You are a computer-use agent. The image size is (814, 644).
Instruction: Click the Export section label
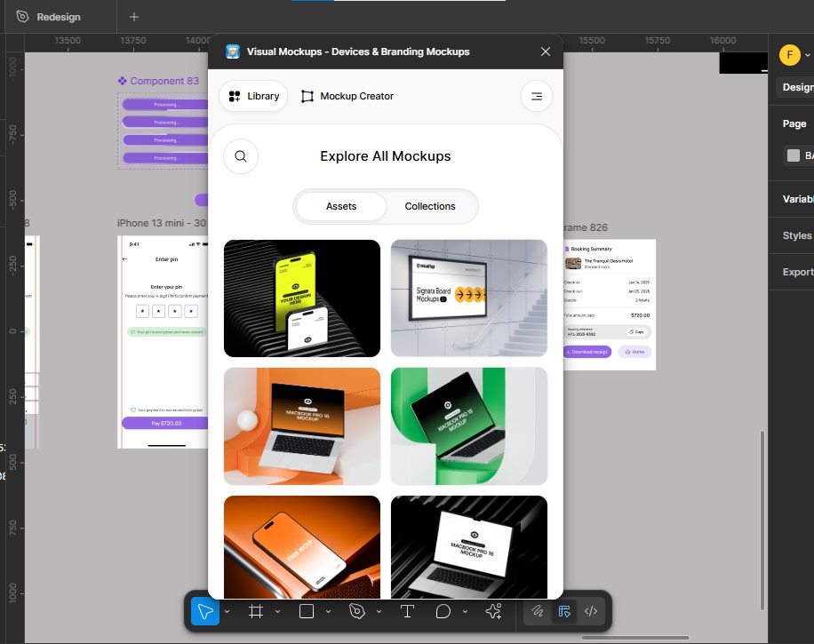(x=798, y=272)
